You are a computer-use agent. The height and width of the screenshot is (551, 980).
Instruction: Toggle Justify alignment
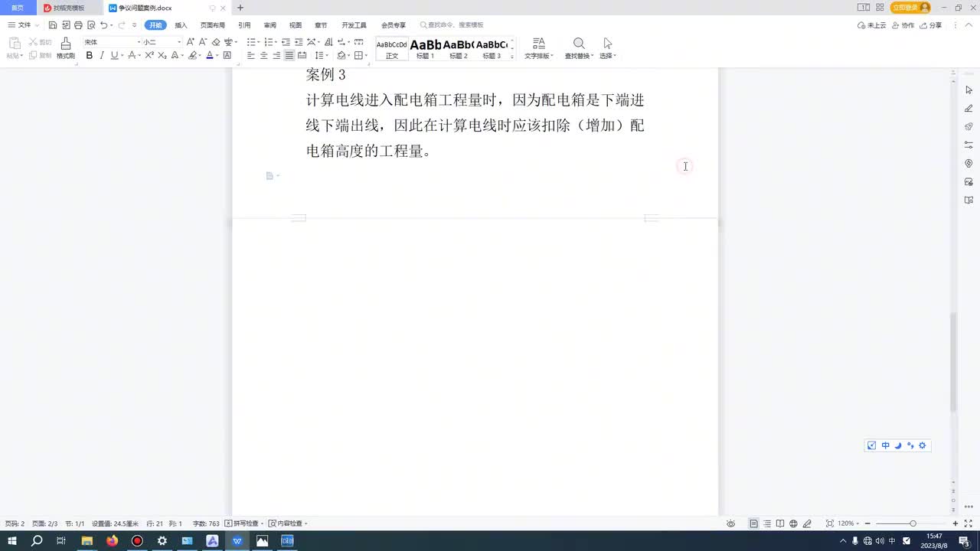[x=289, y=55]
